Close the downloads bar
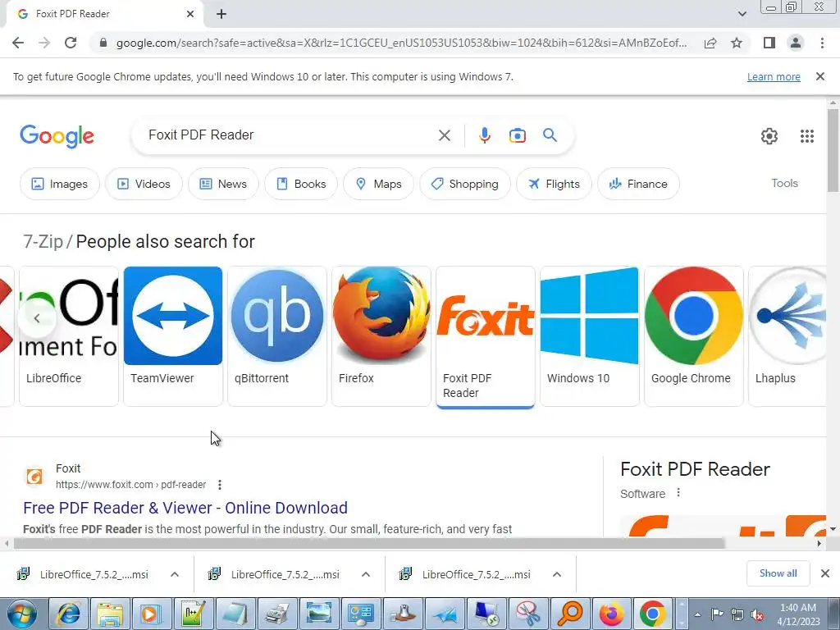The image size is (840, 630). point(825,573)
